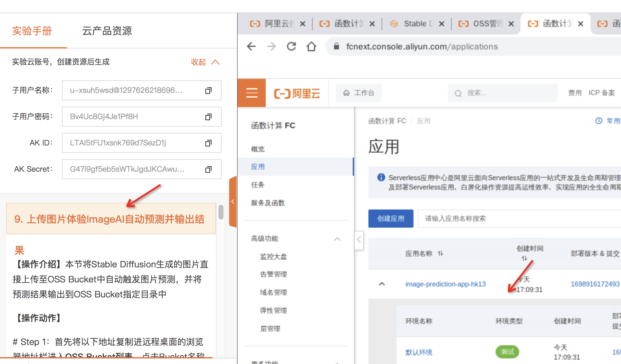
Task: Click the console search box
Action: pyautogui.click(x=503, y=93)
